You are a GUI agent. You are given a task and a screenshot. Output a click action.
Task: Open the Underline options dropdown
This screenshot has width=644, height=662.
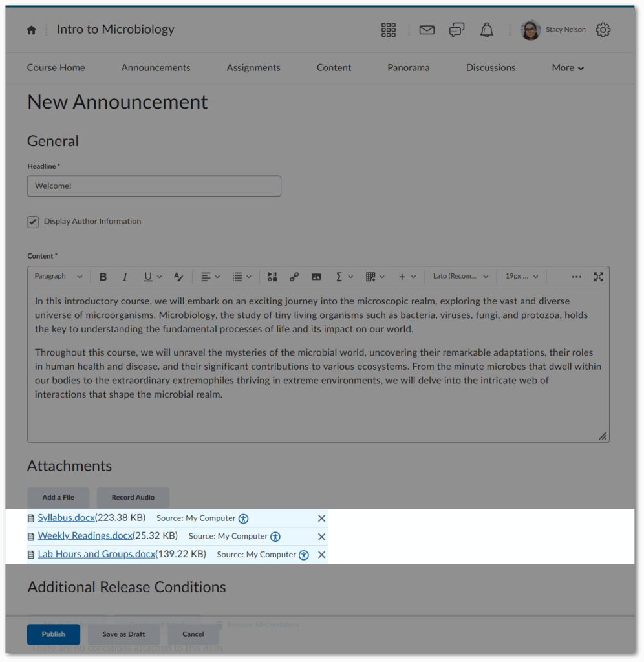point(159,276)
